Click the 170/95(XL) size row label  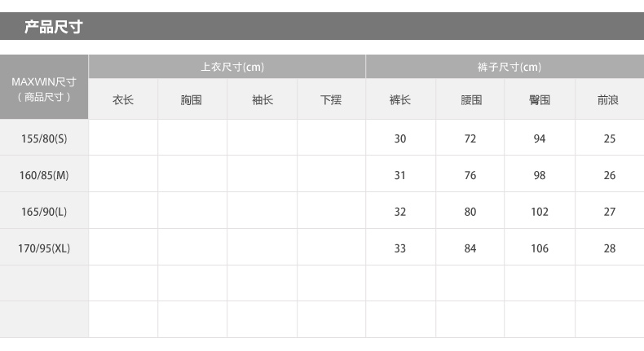44,247
